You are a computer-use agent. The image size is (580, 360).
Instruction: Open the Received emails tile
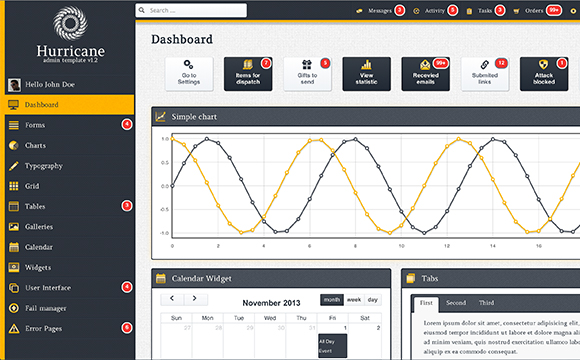pyautogui.click(x=426, y=74)
